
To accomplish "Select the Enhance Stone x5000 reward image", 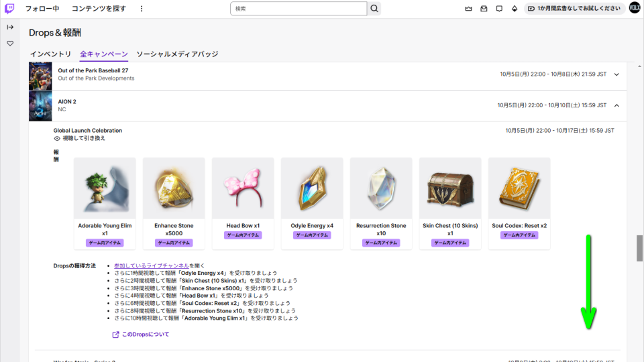I will 174,188.
